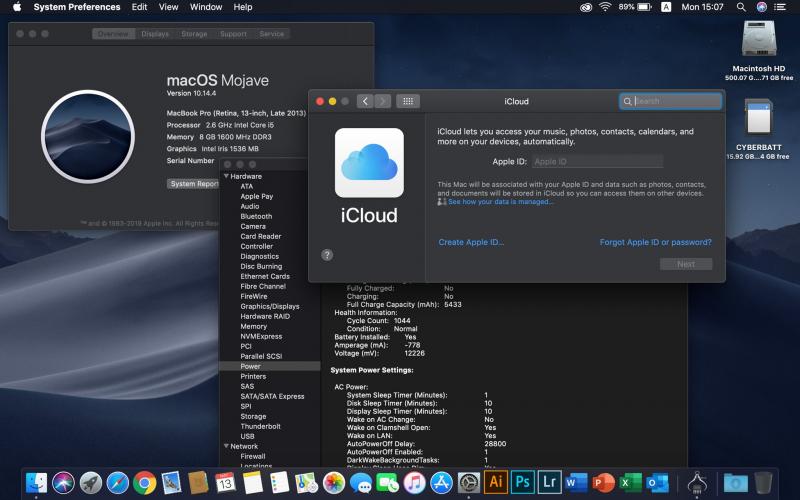Viewport: 800px width, 500px height.
Task: Open FaceTime icon in the Dock
Action: click(388, 483)
